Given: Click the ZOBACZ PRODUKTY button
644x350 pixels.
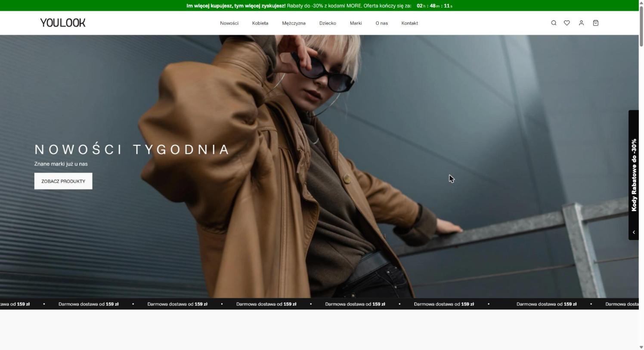Looking at the screenshot, I should point(63,181).
